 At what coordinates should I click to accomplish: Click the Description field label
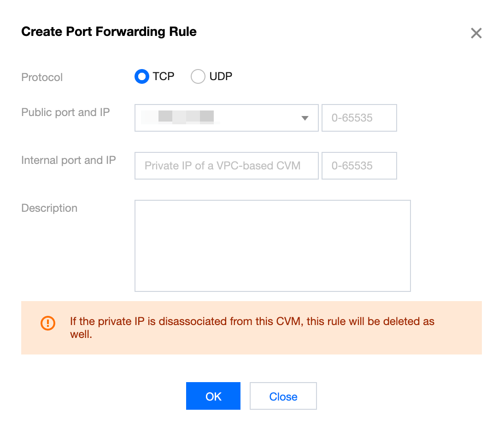point(49,208)
